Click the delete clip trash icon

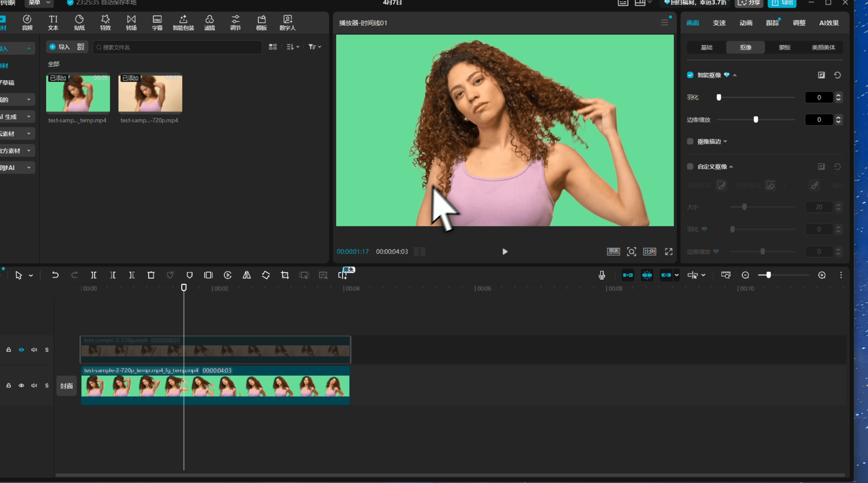coord(151,275)
